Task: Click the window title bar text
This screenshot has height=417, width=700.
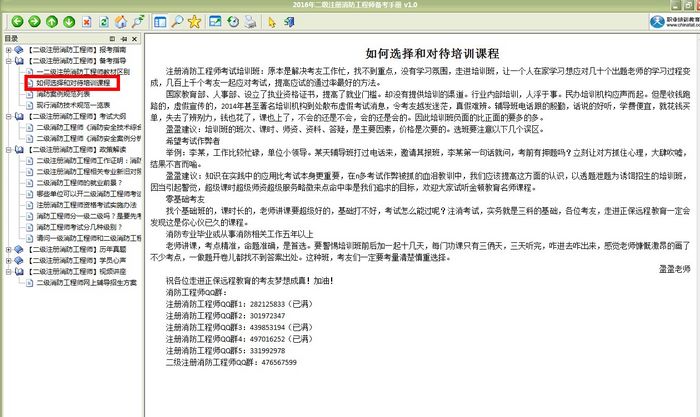Action: click(x=355, y=4)
